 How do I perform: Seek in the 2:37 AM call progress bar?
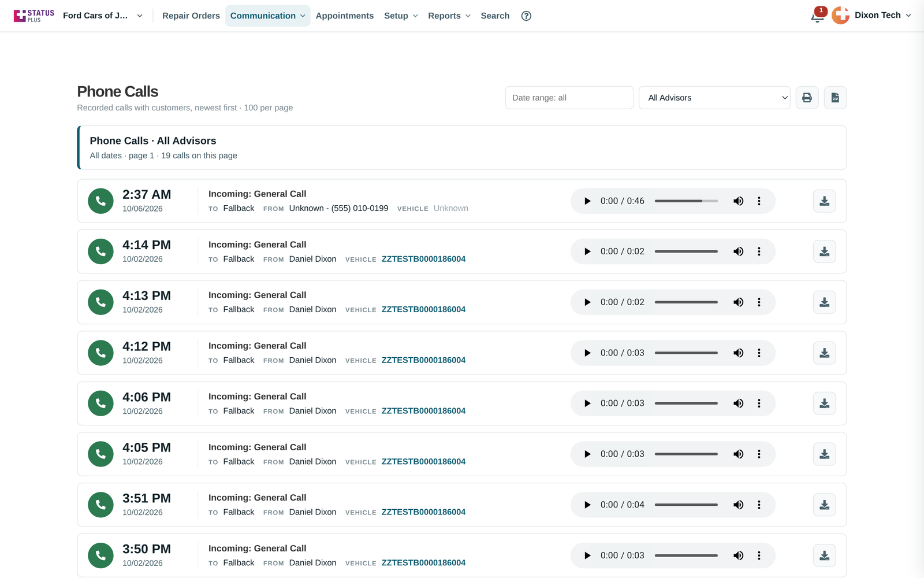coord(686,201)
